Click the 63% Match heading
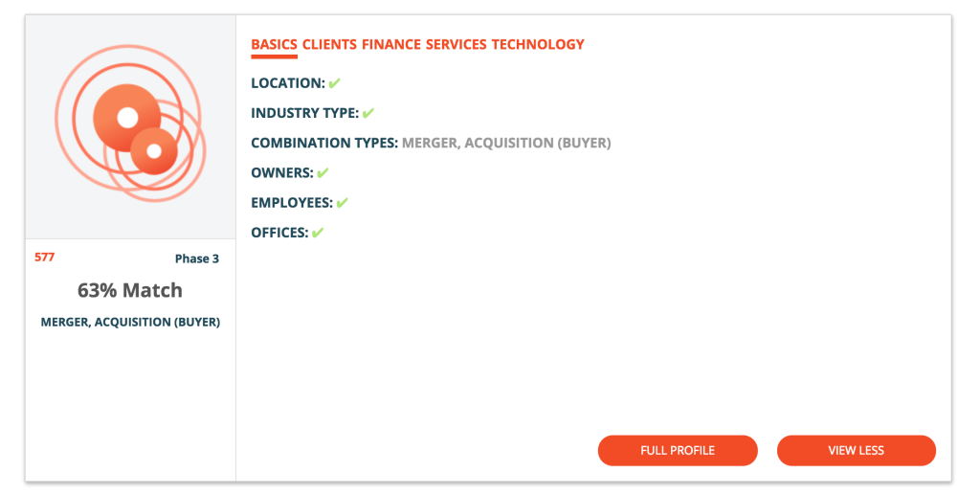Screen dimensions: 980x495 coord(130,291)
